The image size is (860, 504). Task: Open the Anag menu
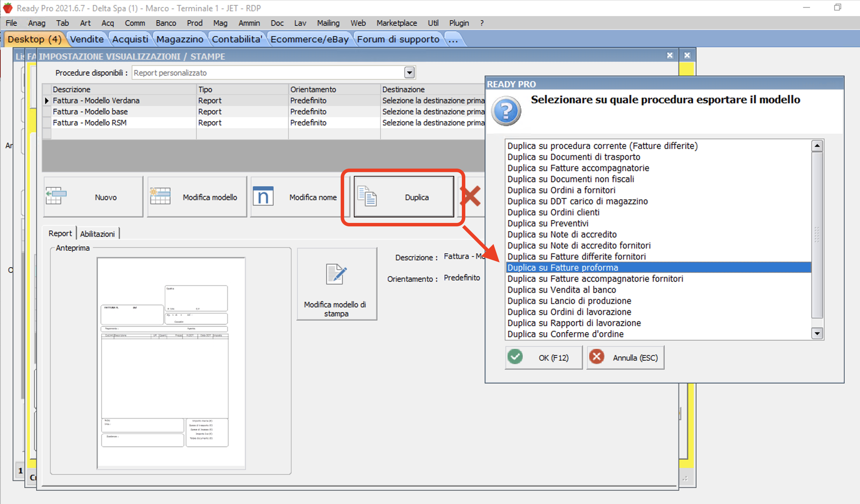click(37, 23)
